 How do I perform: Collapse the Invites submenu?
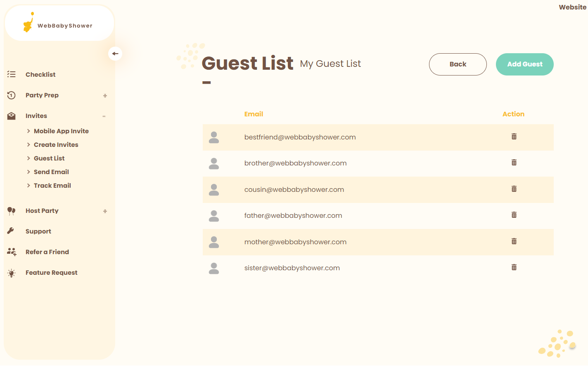pos(104,116)
